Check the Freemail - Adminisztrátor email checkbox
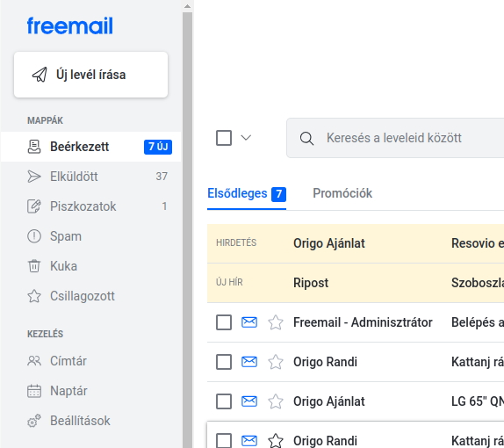This screenshot has height=448, width=504. tap(224, 322)
